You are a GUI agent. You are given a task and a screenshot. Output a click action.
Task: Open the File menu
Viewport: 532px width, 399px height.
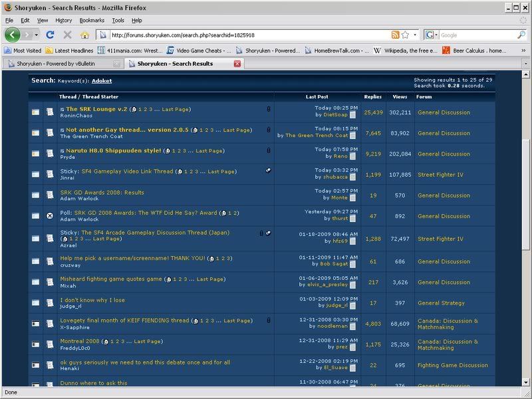click(9, 21)
